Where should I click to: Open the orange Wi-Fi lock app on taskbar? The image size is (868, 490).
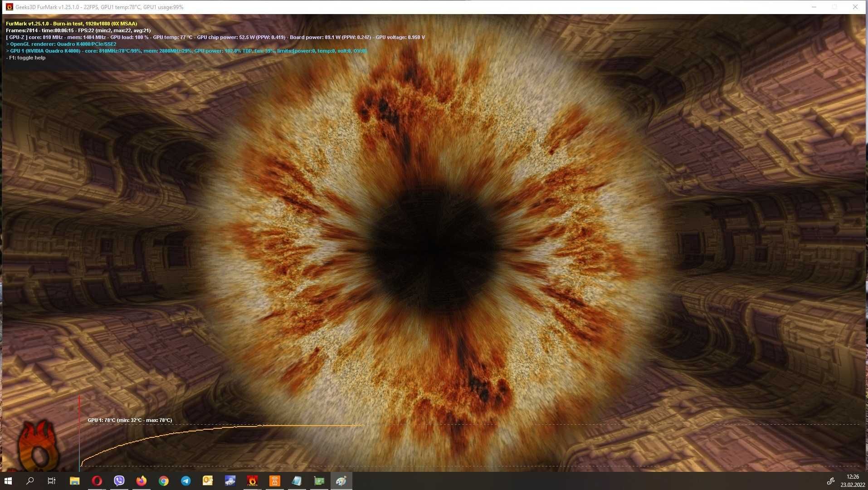pyautogui.click(x=274, y=481)
